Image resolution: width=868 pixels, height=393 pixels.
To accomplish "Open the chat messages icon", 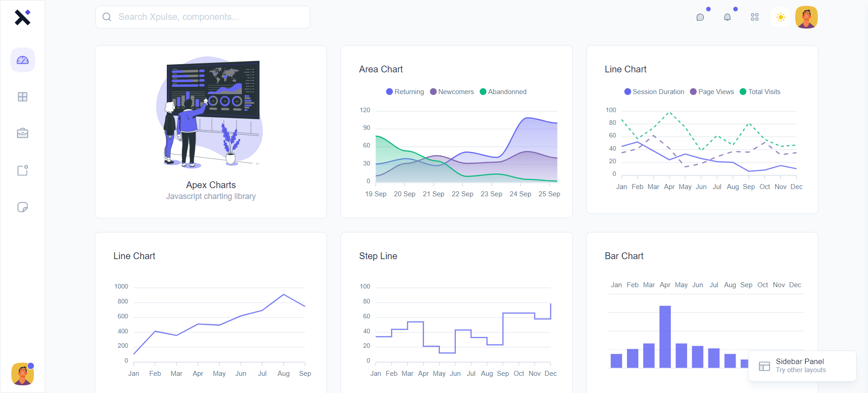I will click(x=700, y=17).
